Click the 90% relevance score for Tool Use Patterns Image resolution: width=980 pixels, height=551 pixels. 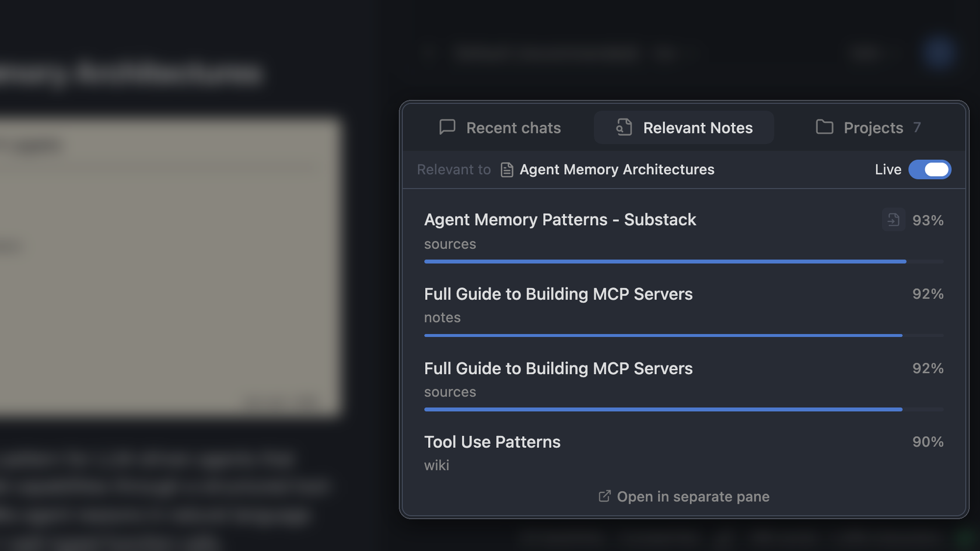point(928,442)
